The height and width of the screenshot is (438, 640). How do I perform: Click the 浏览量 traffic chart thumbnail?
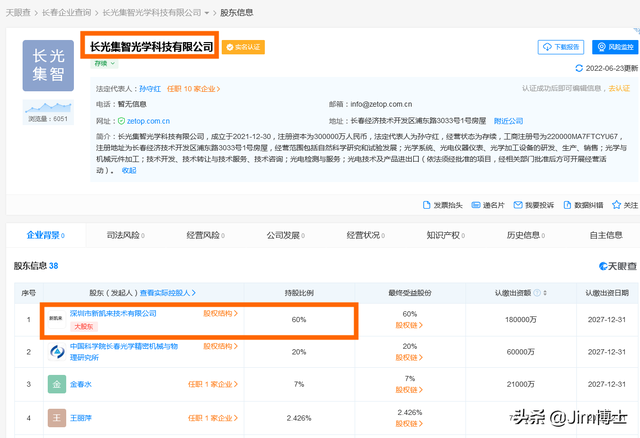click(48, 112)
